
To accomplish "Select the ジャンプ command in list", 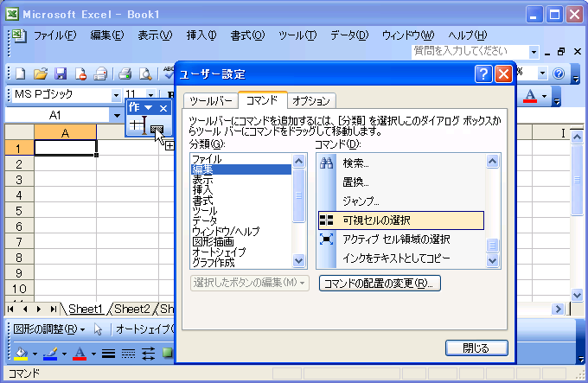I will 401,201.
